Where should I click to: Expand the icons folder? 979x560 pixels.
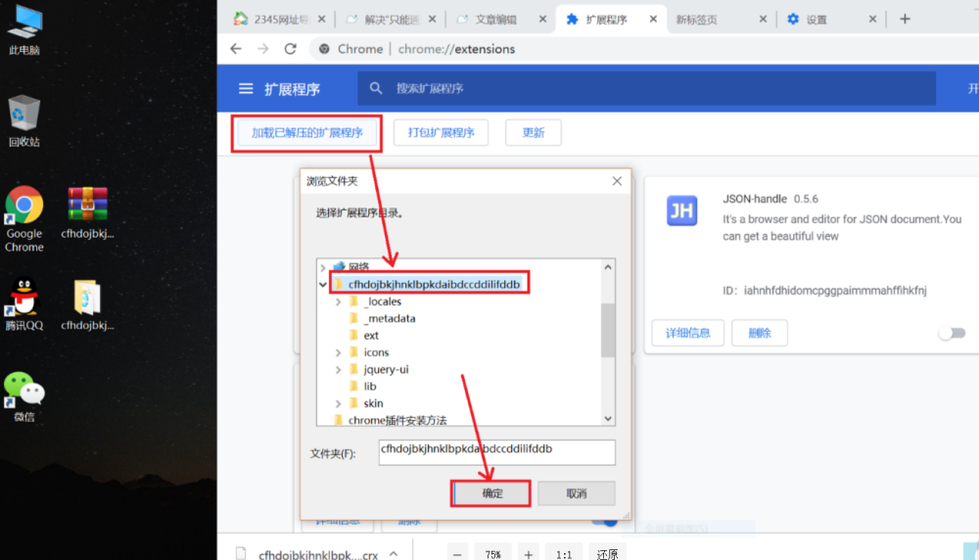pos(339,352)
